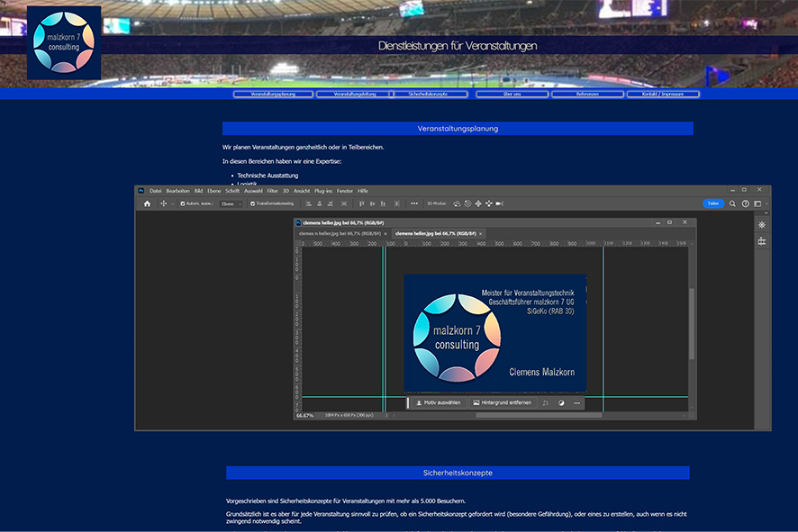The image size is (798, 532).
Task: Switch to 'clemes n heller.jpg' tab
Action: 340,233
